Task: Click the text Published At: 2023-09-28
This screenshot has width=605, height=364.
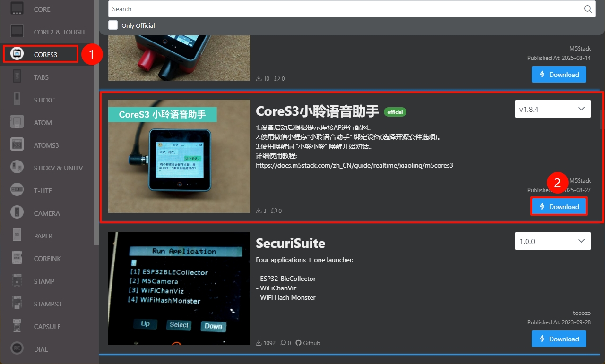Action: point(559,322)
